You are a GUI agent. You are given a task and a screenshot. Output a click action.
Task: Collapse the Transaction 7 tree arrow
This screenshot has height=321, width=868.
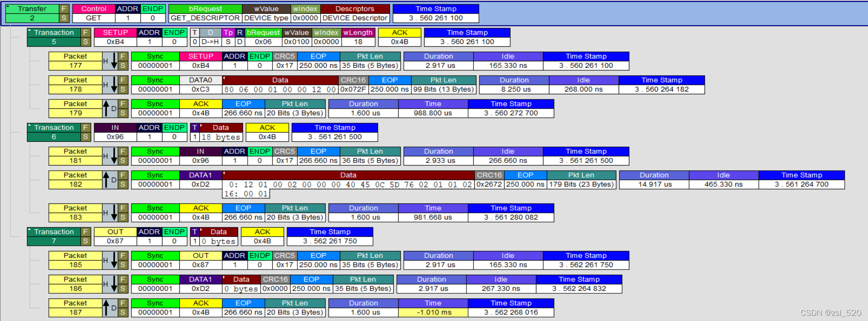click(x=29, y=229)
